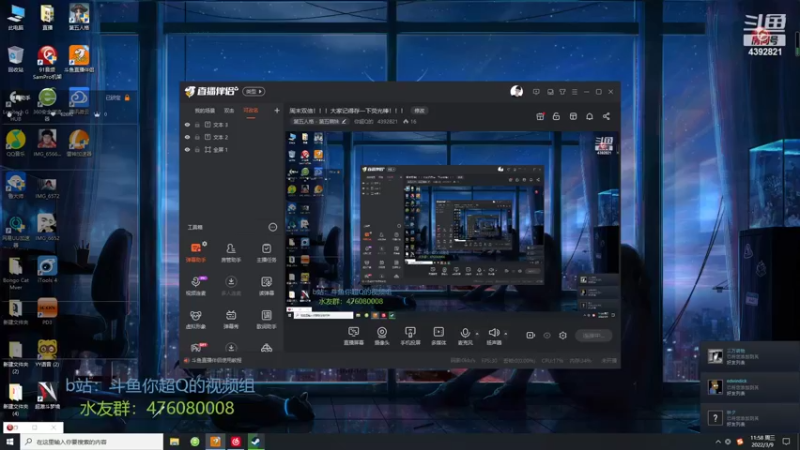Open the 虚拟形象 virtual avatar tool
The width and height of the screenshot is (800, 450).
195,319
